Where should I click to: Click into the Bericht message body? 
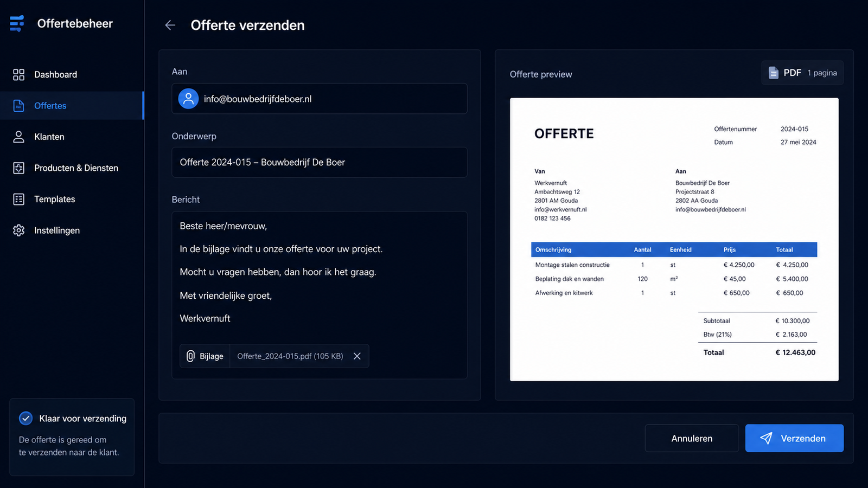(x=320, y=295)
